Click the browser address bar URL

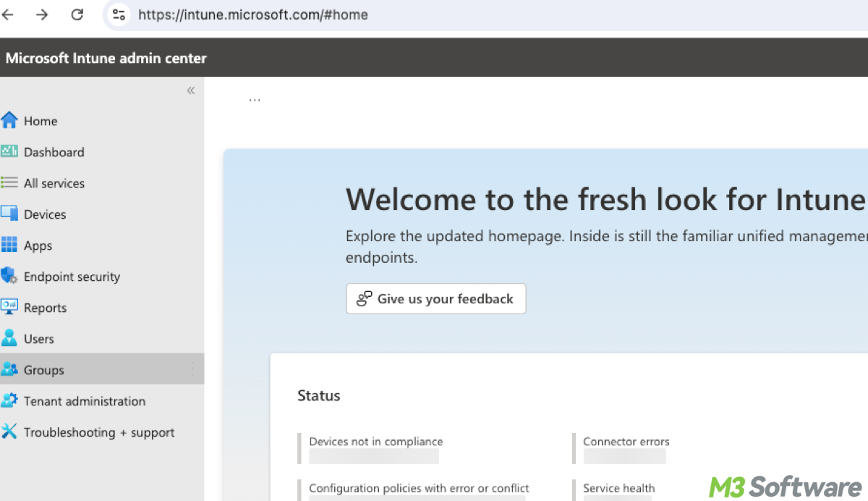253,14
